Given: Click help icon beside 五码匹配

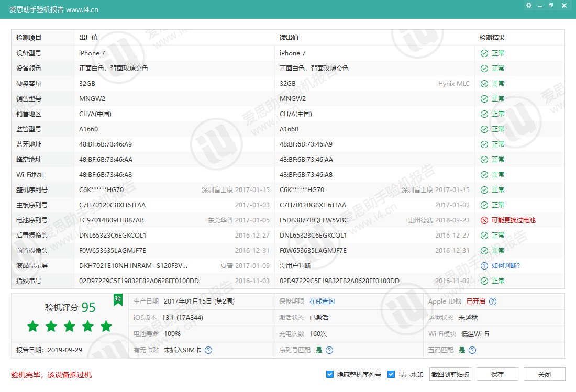Looking at the screenshot, I should (x=472, y=350).
